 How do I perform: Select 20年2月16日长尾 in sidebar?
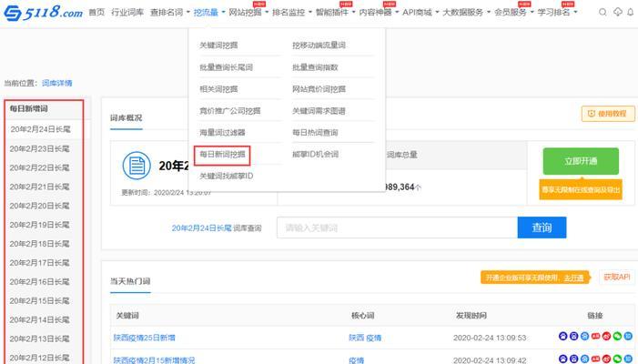point(39,281)
